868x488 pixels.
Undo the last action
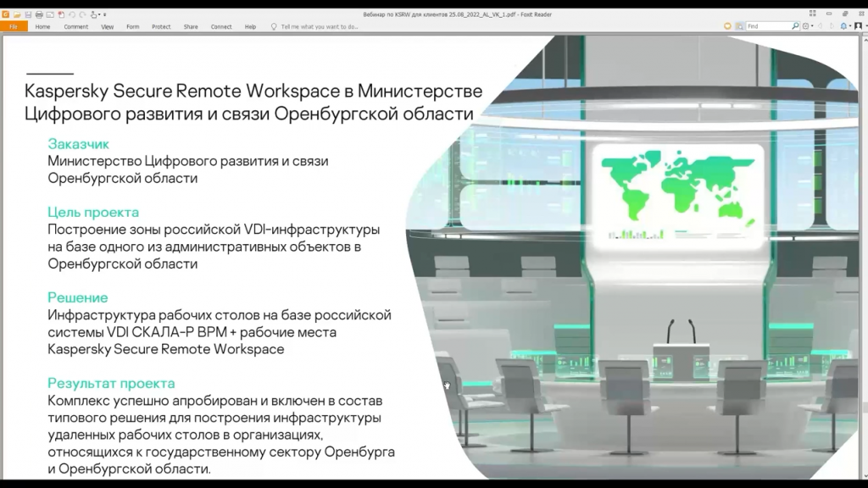pyautogui.click(x=72, y=14)
